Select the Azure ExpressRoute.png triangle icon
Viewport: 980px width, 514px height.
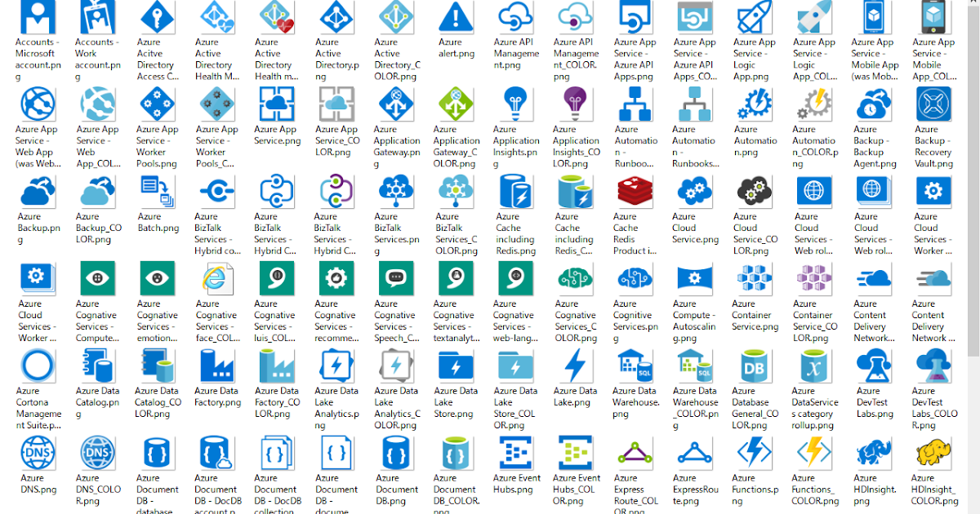tap(695, 453)
